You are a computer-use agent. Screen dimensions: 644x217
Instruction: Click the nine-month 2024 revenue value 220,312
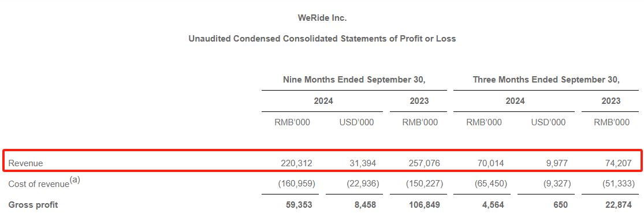295,163
